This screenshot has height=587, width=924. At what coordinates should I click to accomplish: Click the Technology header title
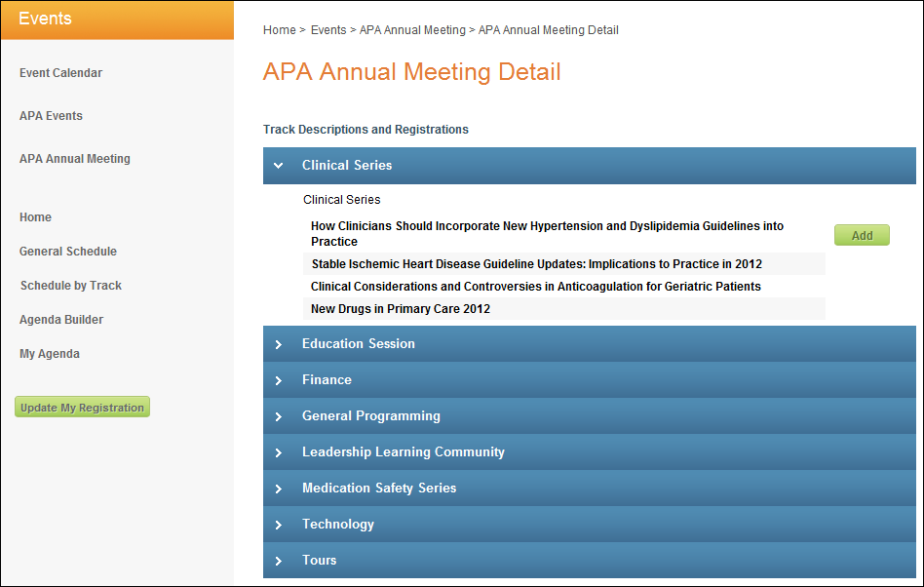pos(338,525)
